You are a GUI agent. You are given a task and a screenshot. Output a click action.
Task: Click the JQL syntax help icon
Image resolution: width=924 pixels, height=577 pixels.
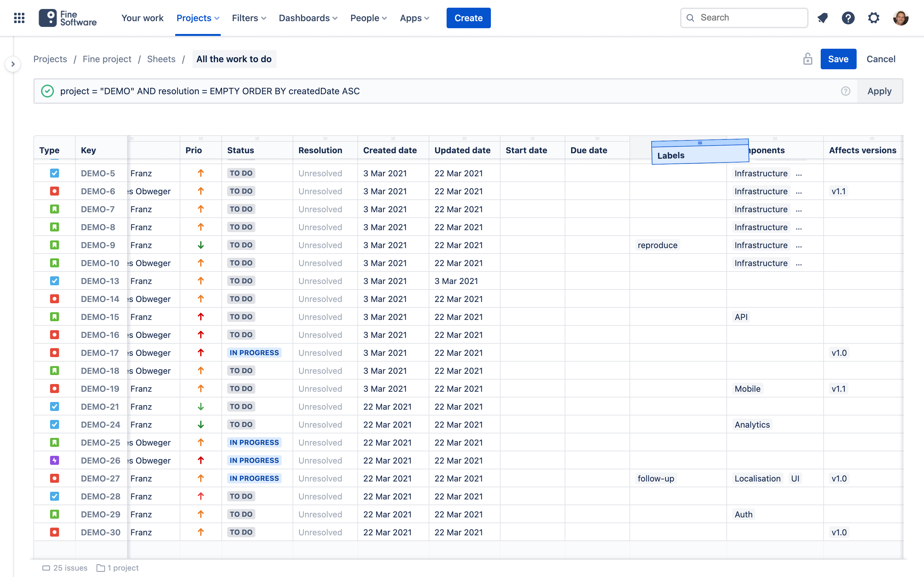845,91
